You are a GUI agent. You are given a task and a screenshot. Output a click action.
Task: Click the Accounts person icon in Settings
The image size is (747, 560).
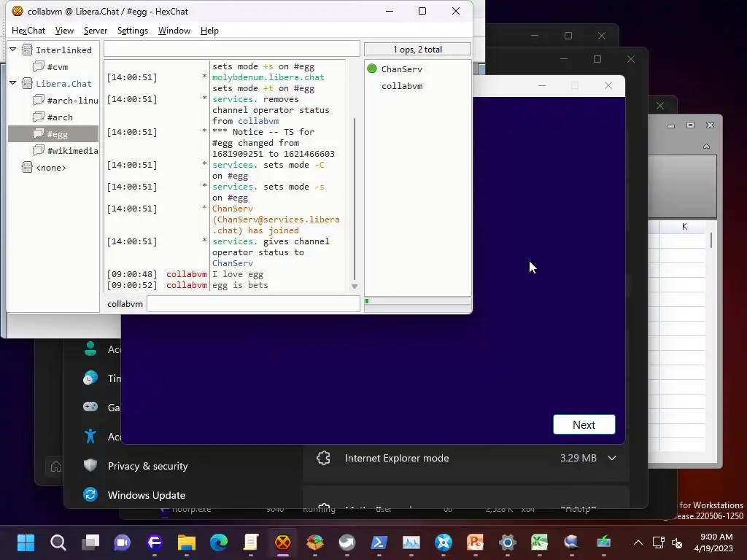[x=90, y=349]
